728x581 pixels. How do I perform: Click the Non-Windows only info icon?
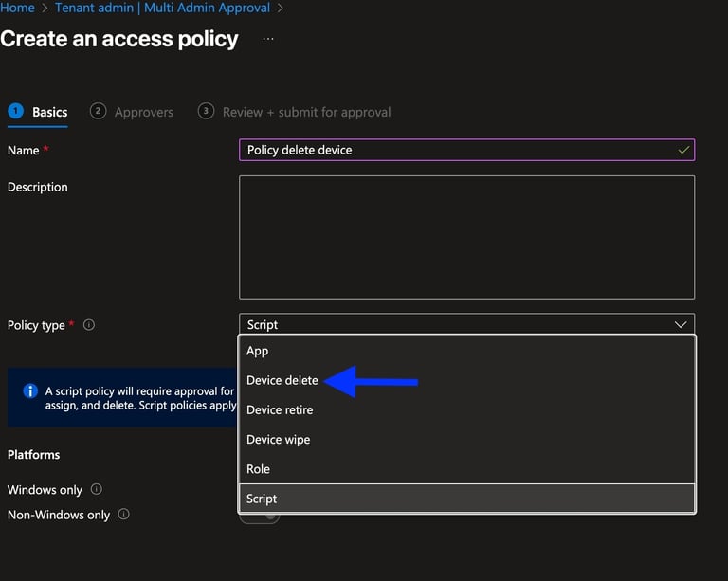[124, 515]
